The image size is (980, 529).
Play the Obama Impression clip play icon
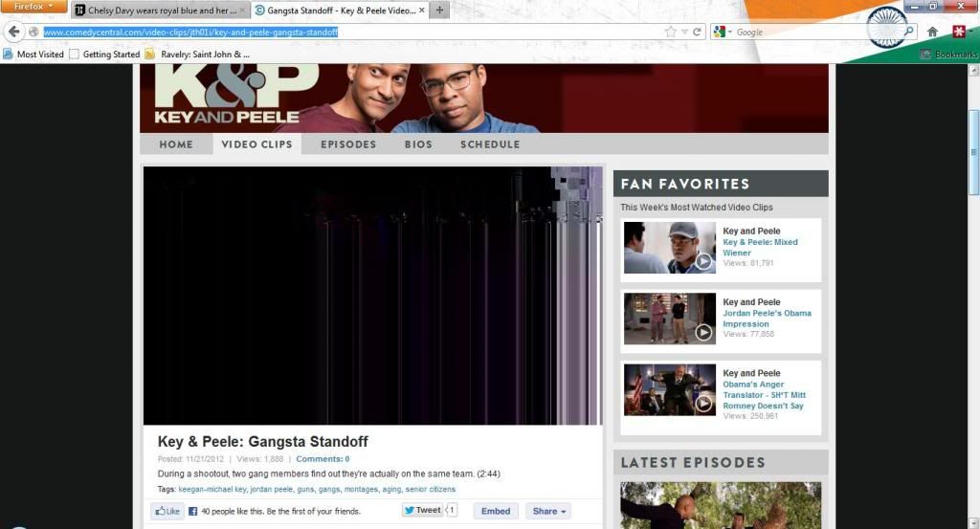(703, 332)
